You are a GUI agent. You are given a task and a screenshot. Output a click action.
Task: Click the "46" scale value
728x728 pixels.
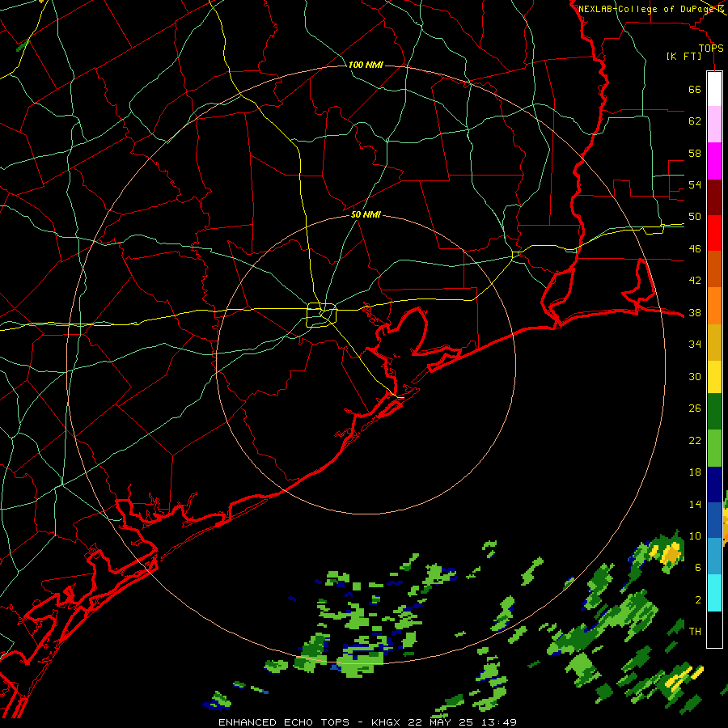point(695,249)
